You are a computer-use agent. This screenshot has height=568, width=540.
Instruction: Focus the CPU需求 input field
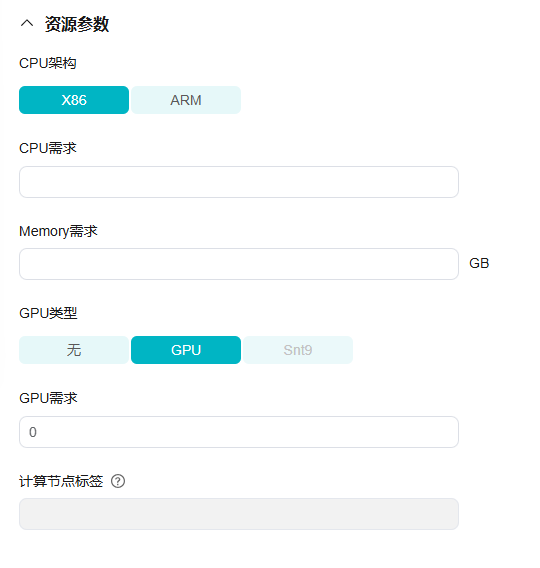click(x=239, y=182)
